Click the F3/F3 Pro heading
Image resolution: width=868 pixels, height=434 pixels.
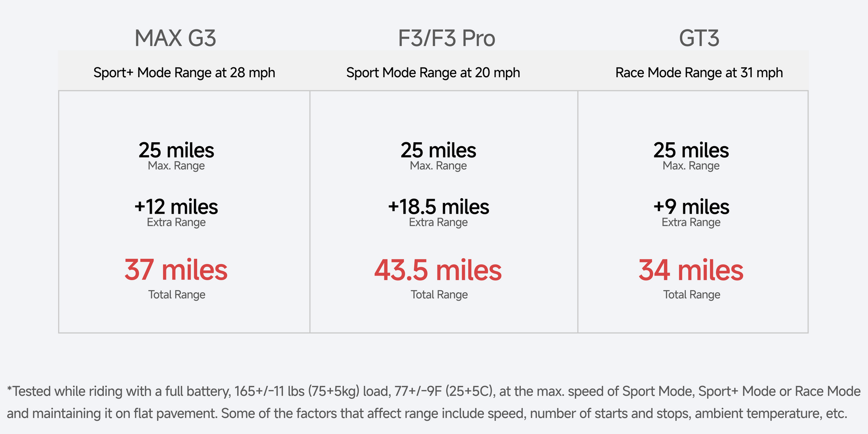point(447,38)
